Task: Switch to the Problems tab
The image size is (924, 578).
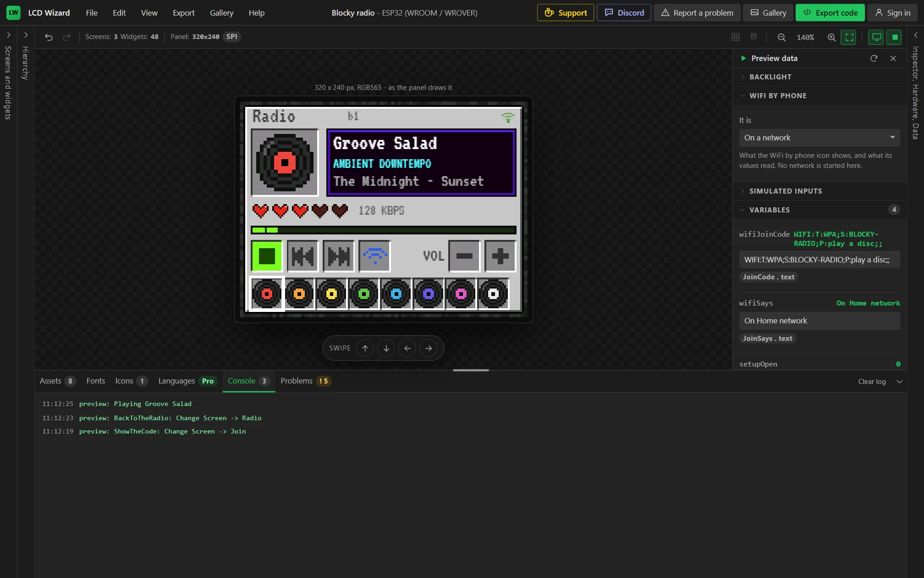Action: click(305, 381)
